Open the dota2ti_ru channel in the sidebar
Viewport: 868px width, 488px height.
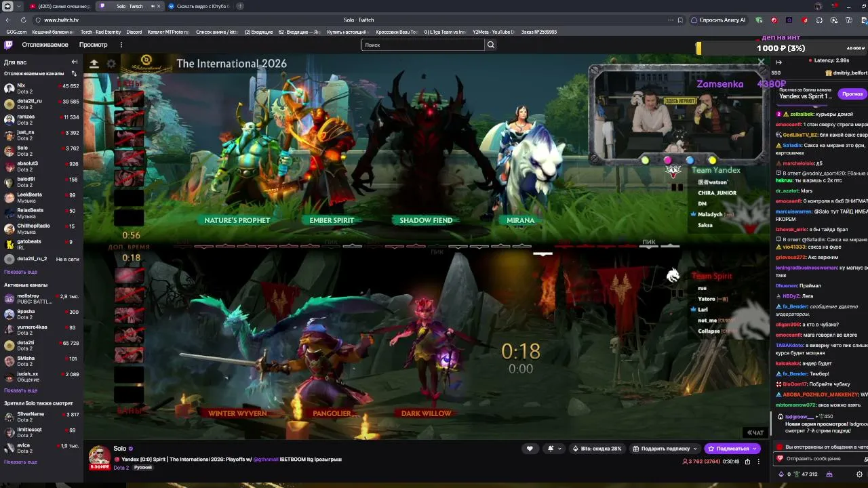[41, 104]
